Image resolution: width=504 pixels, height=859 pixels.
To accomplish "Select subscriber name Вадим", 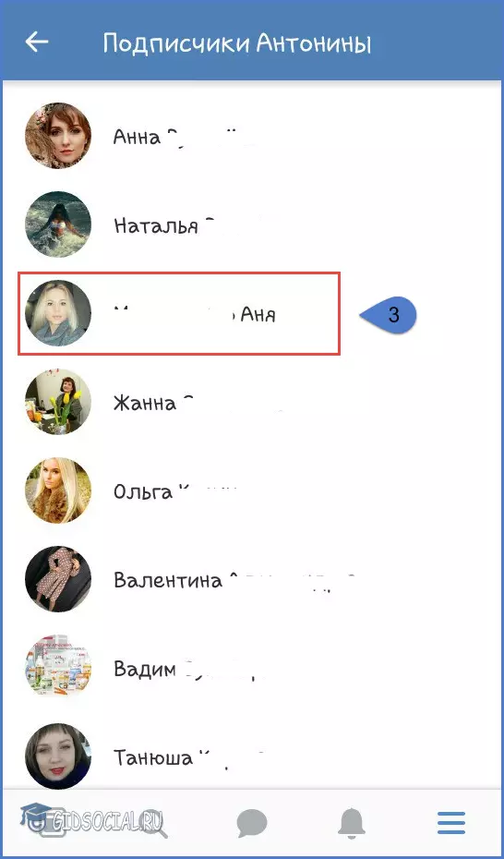I will pyautogui.click(x=145, y=669).
